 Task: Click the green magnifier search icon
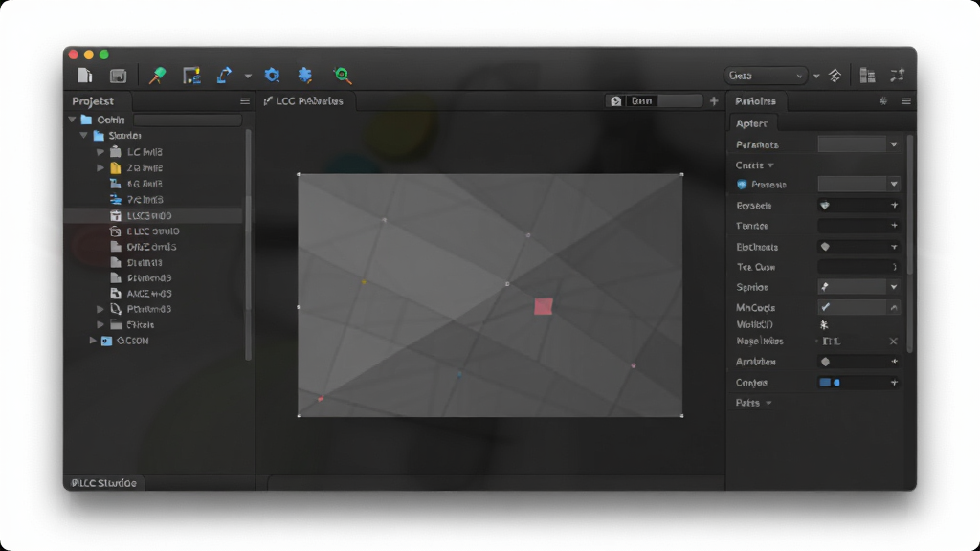pyautogui.click(x=342, y=76)
